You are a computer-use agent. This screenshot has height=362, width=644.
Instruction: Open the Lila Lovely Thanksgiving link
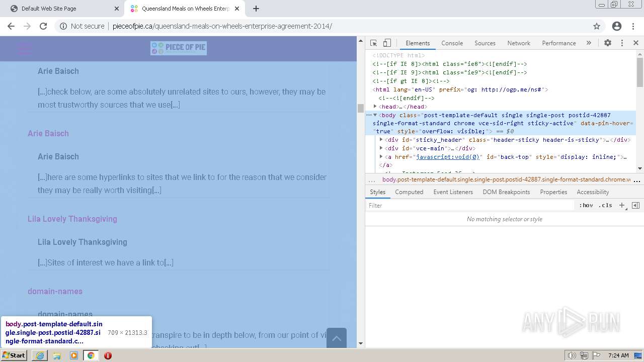click(72, 219)
